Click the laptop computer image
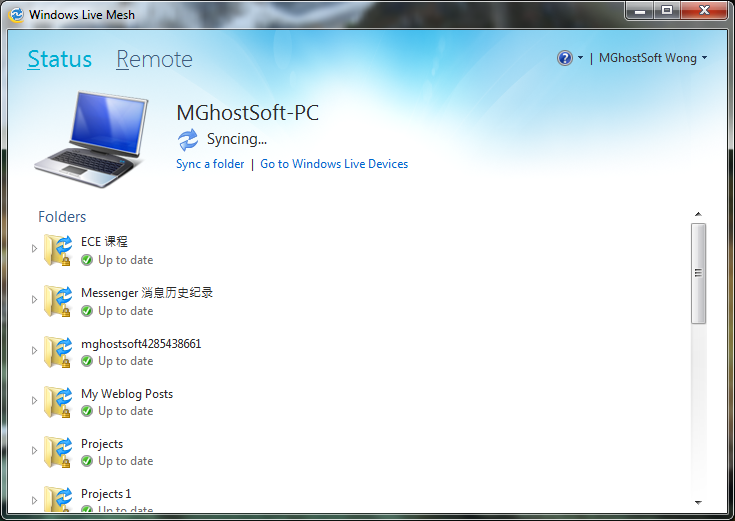735x521 pixels. tap(91, 139)
